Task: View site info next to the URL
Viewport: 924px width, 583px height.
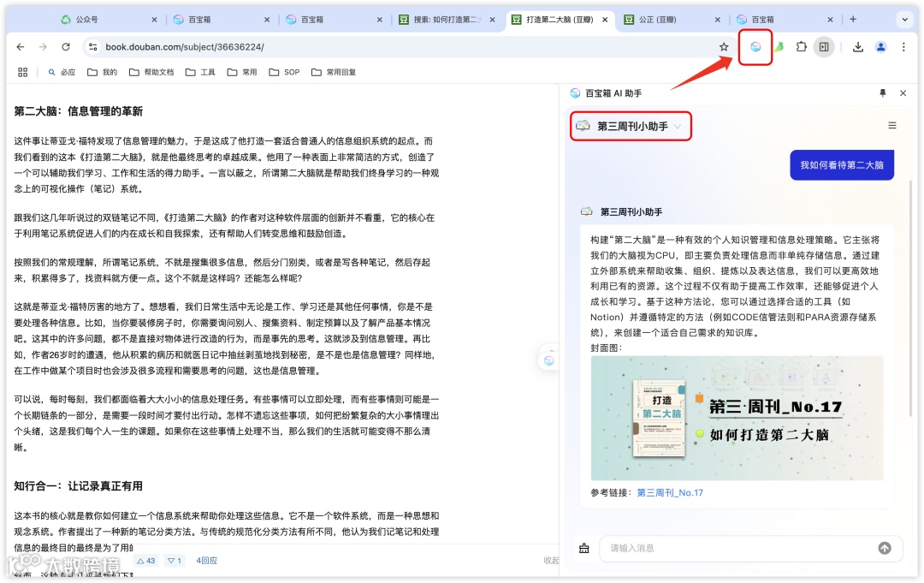Action: 92,46
